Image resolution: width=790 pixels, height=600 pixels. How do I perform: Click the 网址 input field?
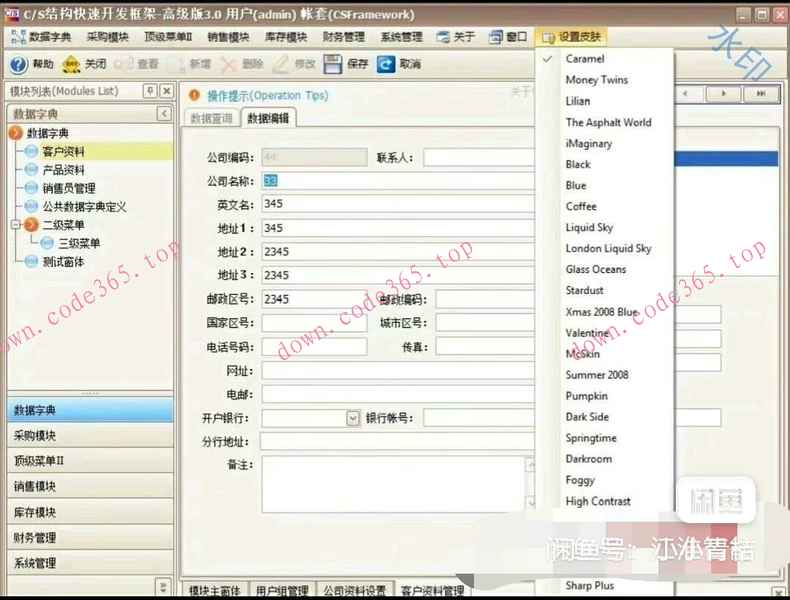(398, 371)
